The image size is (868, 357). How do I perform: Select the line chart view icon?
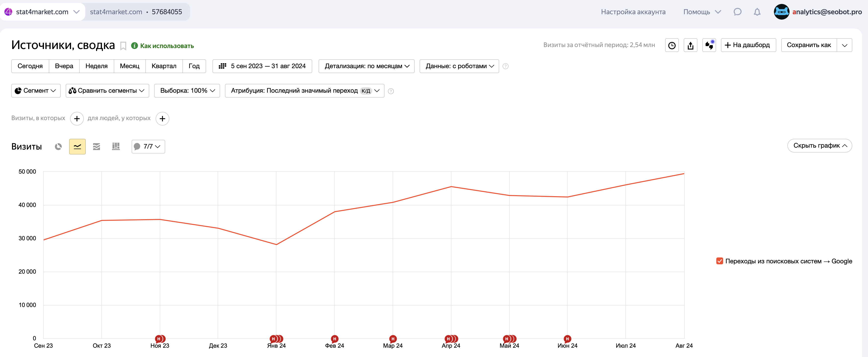click(x=77, y=146)
